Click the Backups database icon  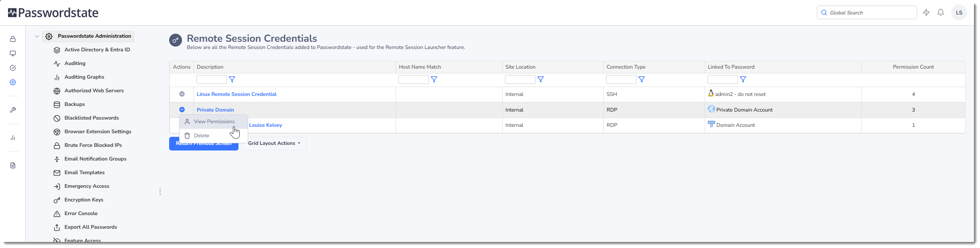click(x=57, y=105)
